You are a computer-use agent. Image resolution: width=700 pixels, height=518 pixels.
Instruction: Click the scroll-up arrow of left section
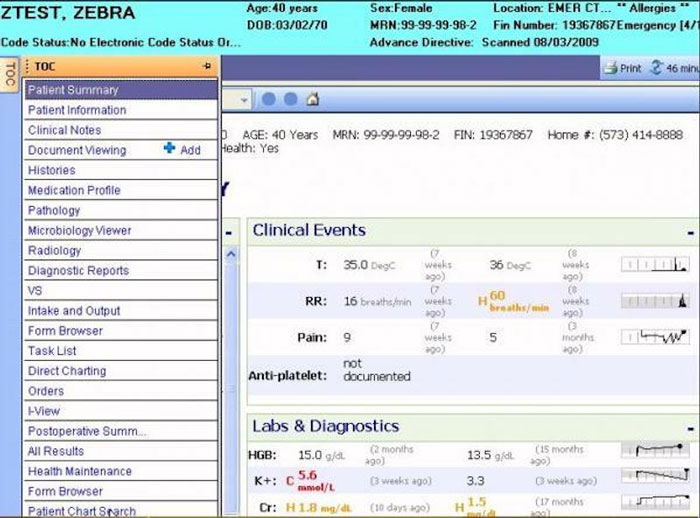(x=231, y=254)
